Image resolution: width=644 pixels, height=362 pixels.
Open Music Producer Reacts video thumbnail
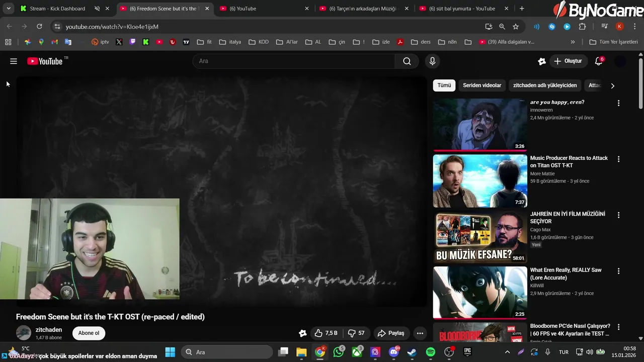coord(480,181)
